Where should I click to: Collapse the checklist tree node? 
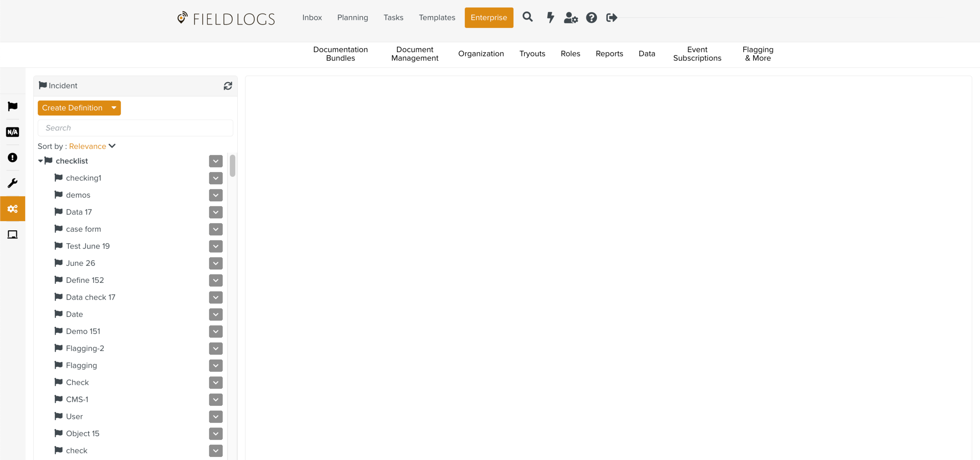coord(40,161)
